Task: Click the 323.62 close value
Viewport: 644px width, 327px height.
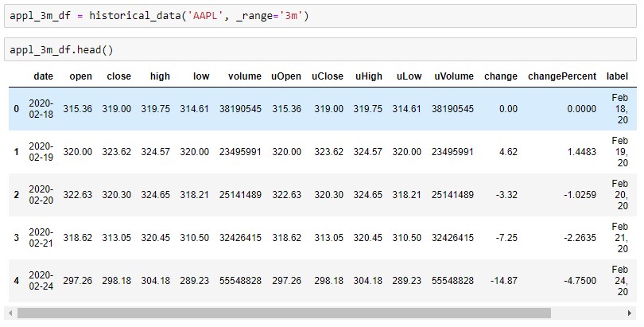Action: coord(117,152)
